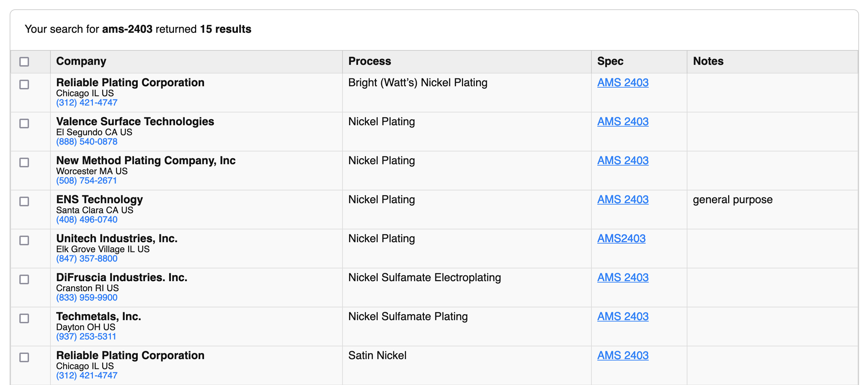Click Valence Surface Technologies company name
This screenshot has width=868, height=385.
coord(135,122)
